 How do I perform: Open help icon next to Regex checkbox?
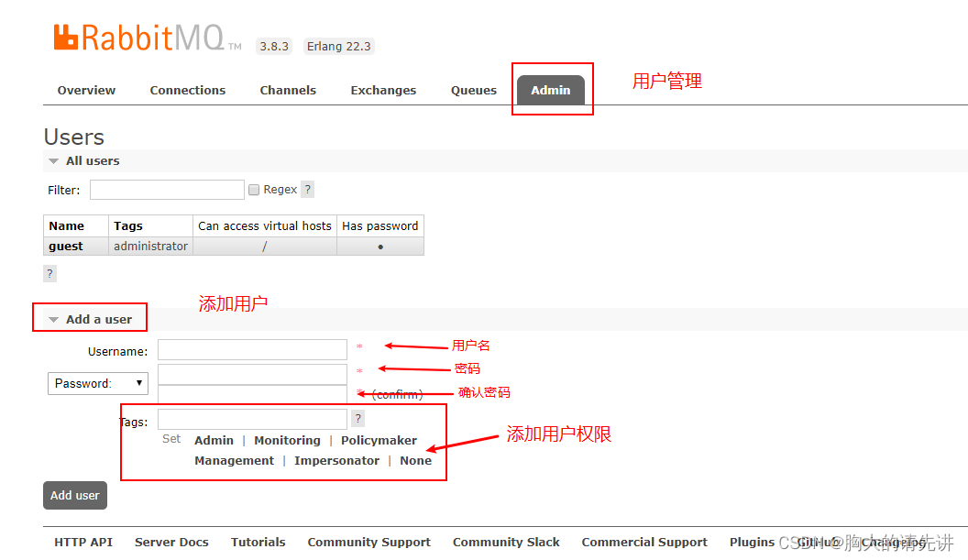307,190
